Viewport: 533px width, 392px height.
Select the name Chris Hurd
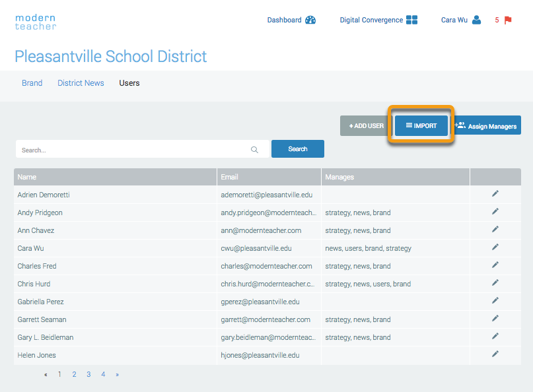pyautogui.click(x=34, y=284)
